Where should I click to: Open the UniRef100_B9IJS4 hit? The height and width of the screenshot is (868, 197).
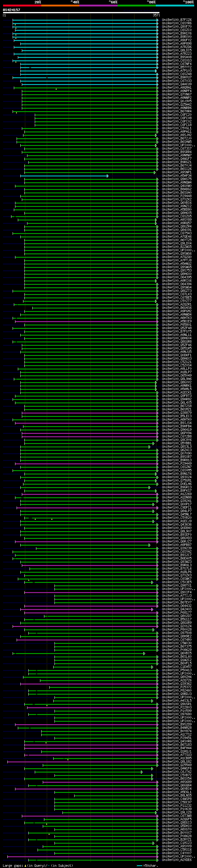click(x=177, y=423)
